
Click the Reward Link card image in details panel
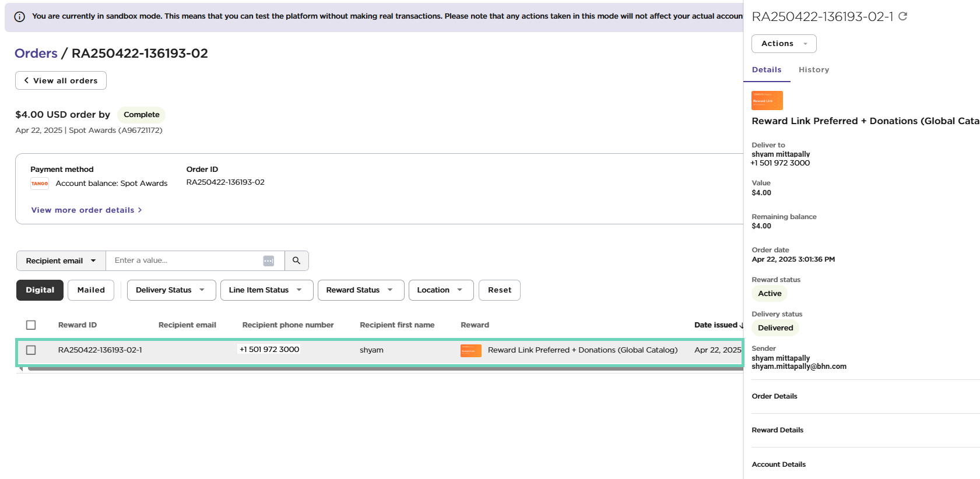point(767,100)
